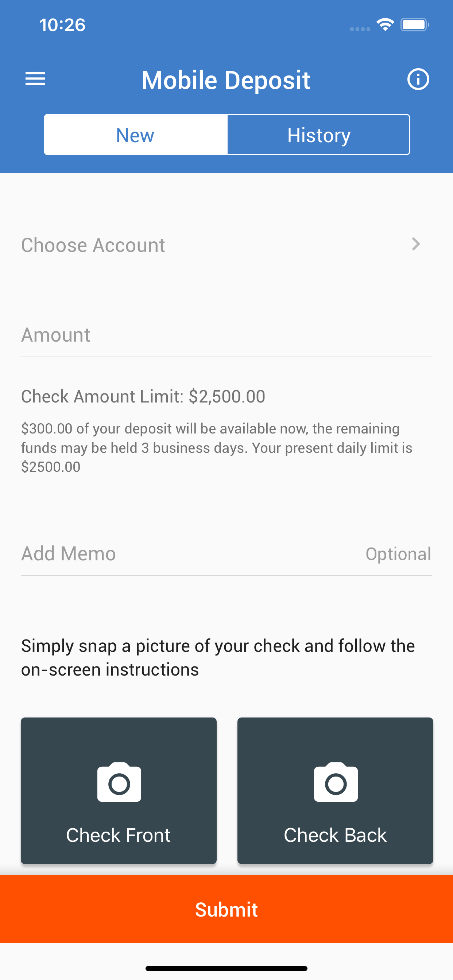
Task: Expand the Choose Account chevron arrow
Action: [416, 244]
